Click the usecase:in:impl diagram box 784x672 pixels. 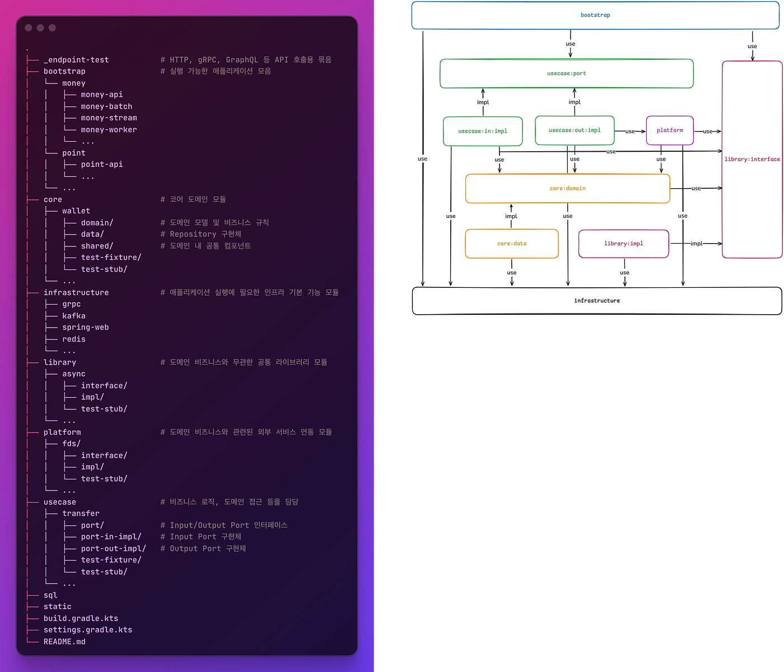tap(483, 131)
